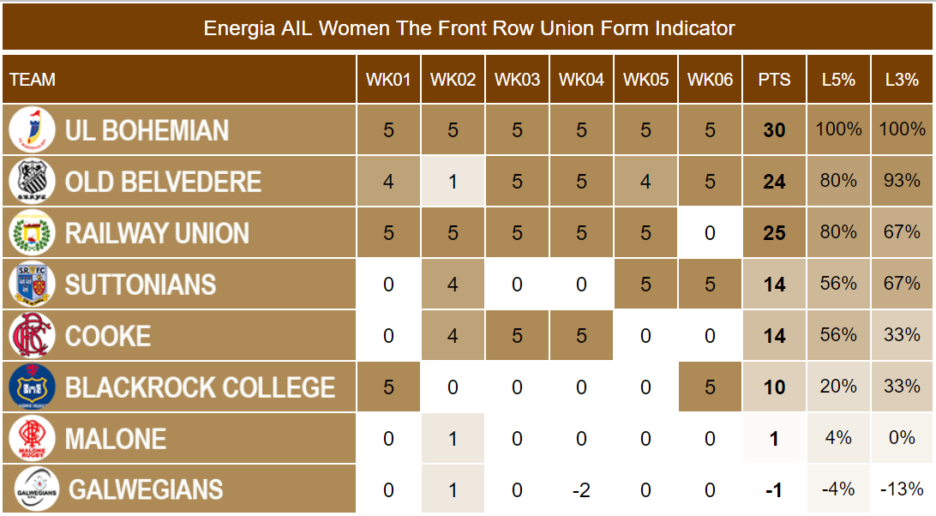
Task: Select the TEAM column header
Action: 33,79
